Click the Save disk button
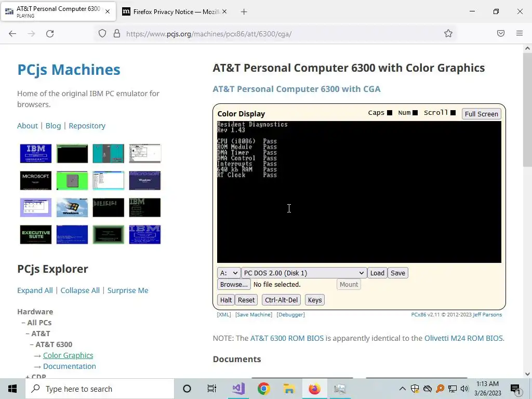Viewport: 532px width, 399px height. pos(398,273)
